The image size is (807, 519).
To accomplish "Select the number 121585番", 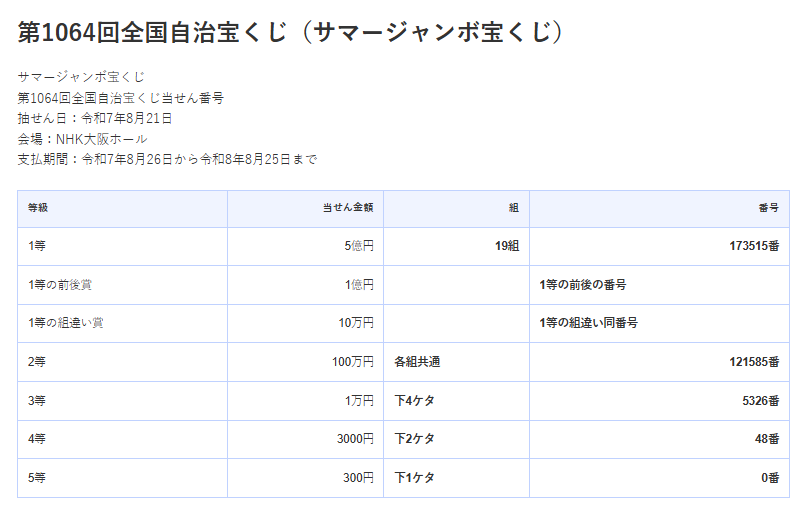I will point(754,362).
